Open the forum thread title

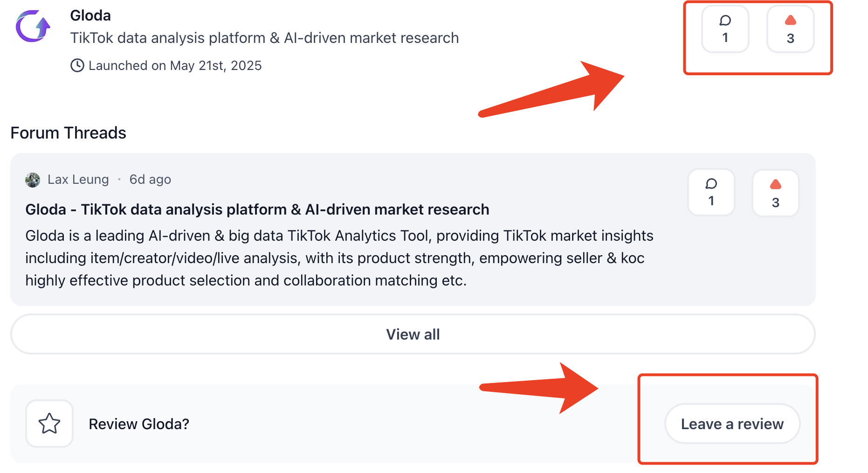point(257,209)
